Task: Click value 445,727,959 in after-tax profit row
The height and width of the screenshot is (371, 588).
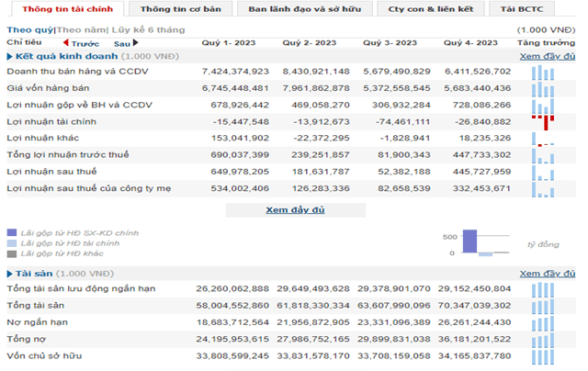Action: [481, 172]
